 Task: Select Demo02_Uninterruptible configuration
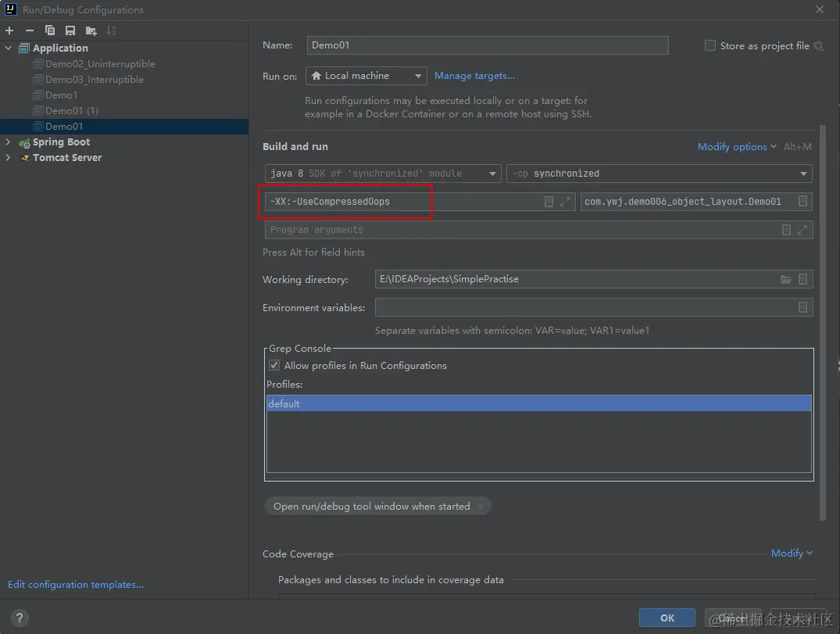[100, 64]
